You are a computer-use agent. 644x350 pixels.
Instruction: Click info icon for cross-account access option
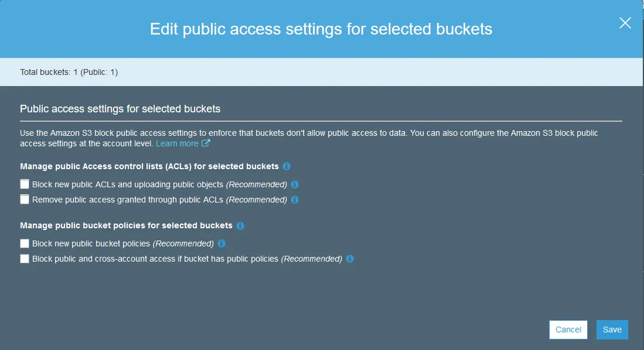(x=350, y=259)
